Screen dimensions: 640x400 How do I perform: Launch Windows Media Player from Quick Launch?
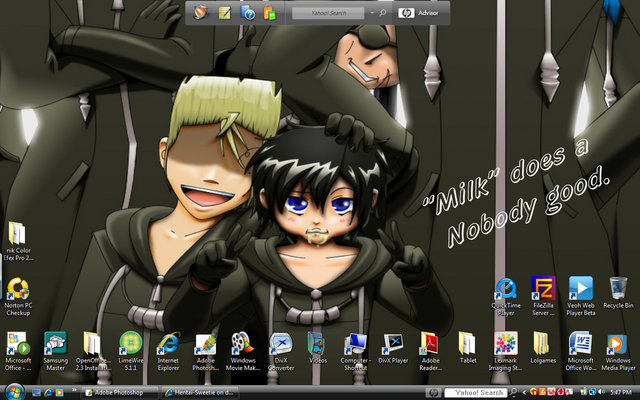[59, 393]
